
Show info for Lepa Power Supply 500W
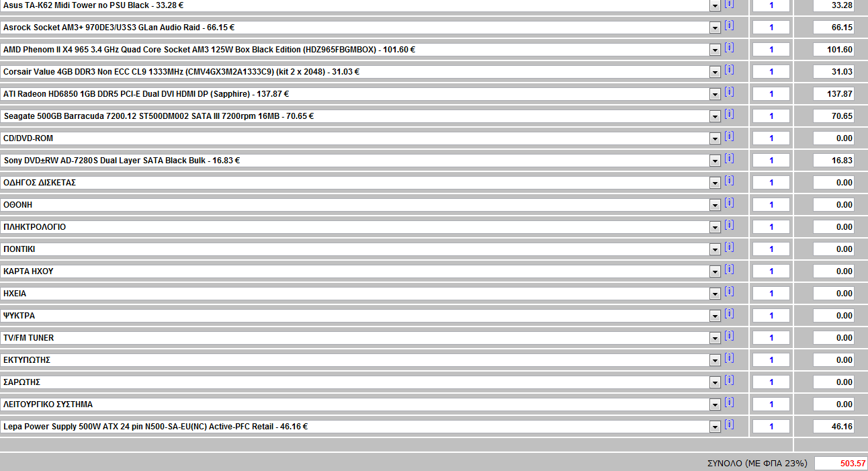pyautogui.click(x=729, y=425)
